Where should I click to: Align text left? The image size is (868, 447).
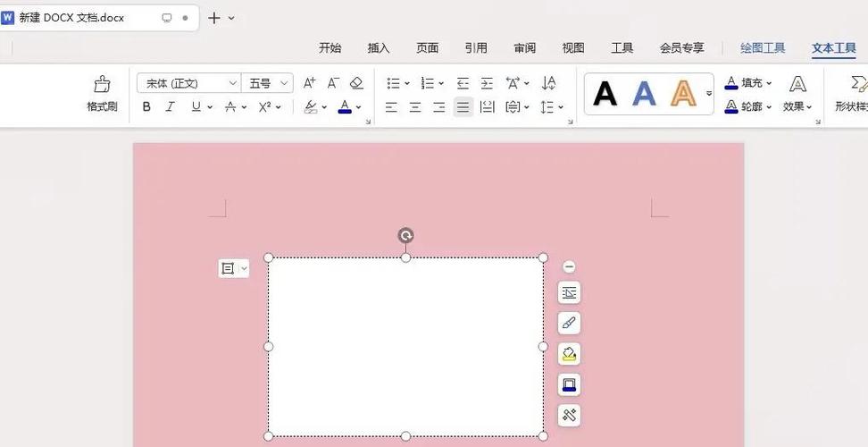[x=391, y=107]
